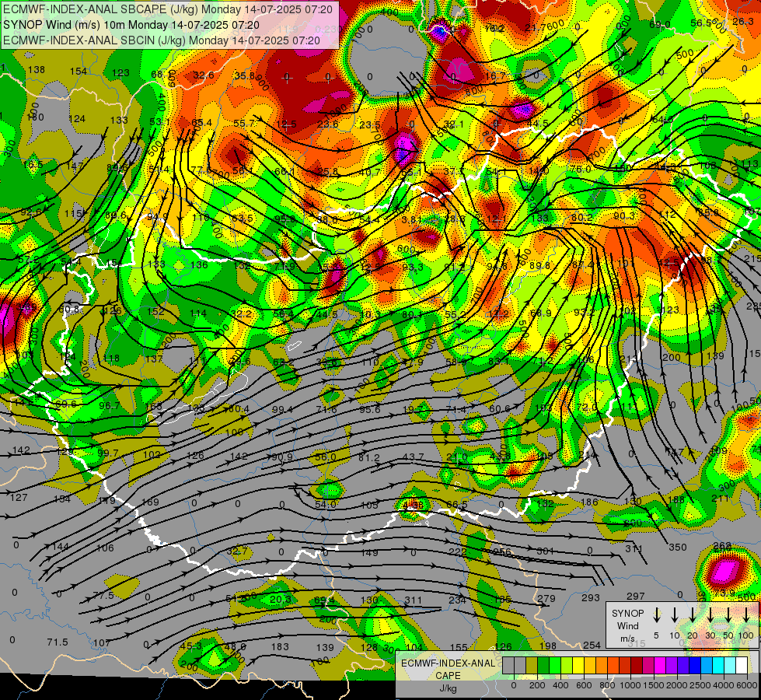The image size is (761, 700).
Task: Select the dark green swatch in CAPE legend
Action: click(543, 666)
